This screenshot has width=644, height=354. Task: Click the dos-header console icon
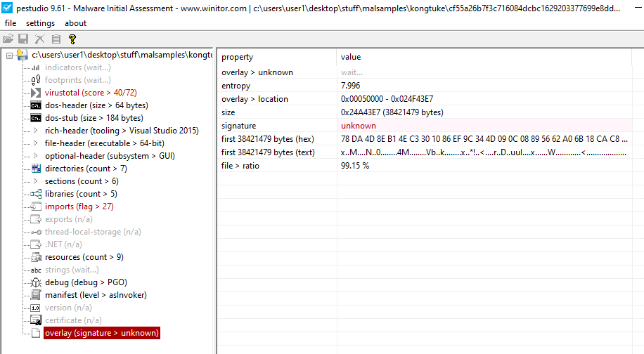click(x=36, y=105)
